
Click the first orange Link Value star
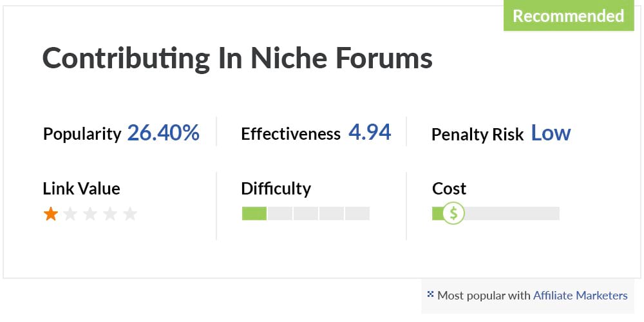(50, 214)
